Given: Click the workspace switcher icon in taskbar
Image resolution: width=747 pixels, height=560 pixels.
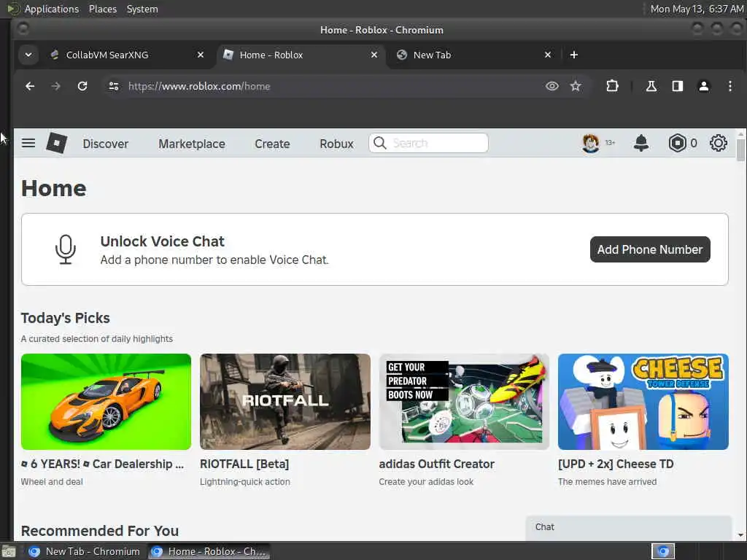Looking at the screenshot, I should click(663, 551).
